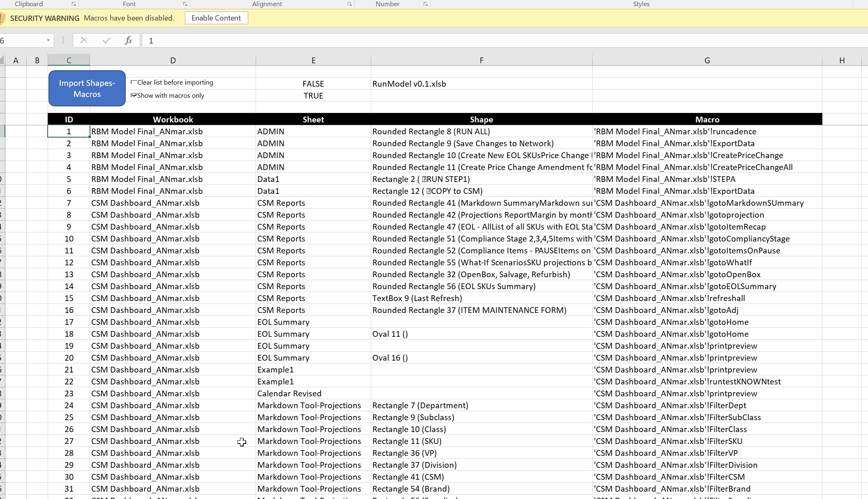Uncheck 'Show with macros only' checkbox
This screenshot has height=499, width=868.
(134, 95)
